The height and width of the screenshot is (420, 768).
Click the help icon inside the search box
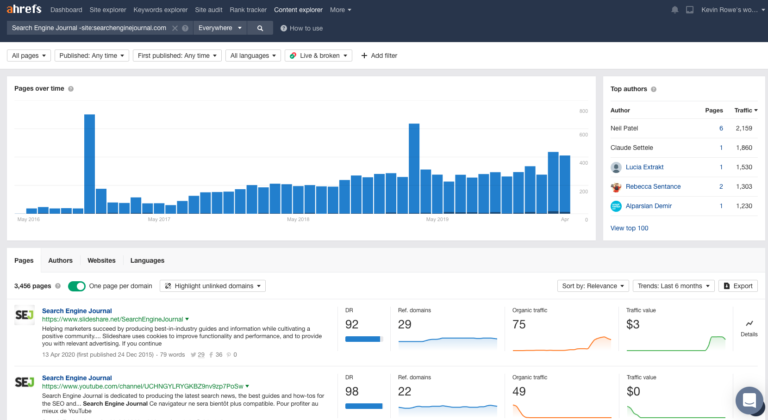185,28
